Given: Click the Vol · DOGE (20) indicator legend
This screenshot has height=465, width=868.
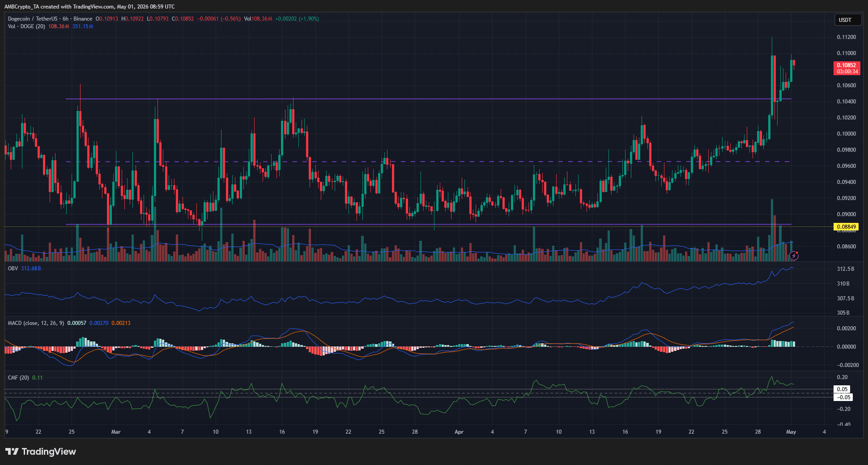Looking at the screenshot, I should click(x=26, y=26).
